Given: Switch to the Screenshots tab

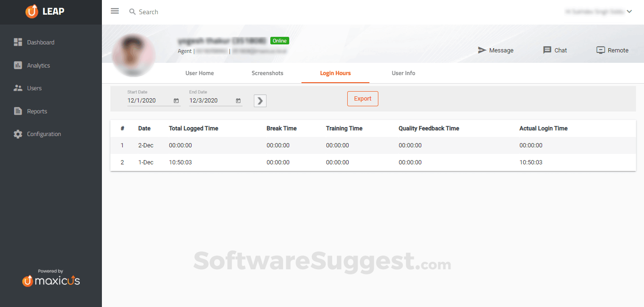Looking at the screenshot, I should tap(267, 73).
